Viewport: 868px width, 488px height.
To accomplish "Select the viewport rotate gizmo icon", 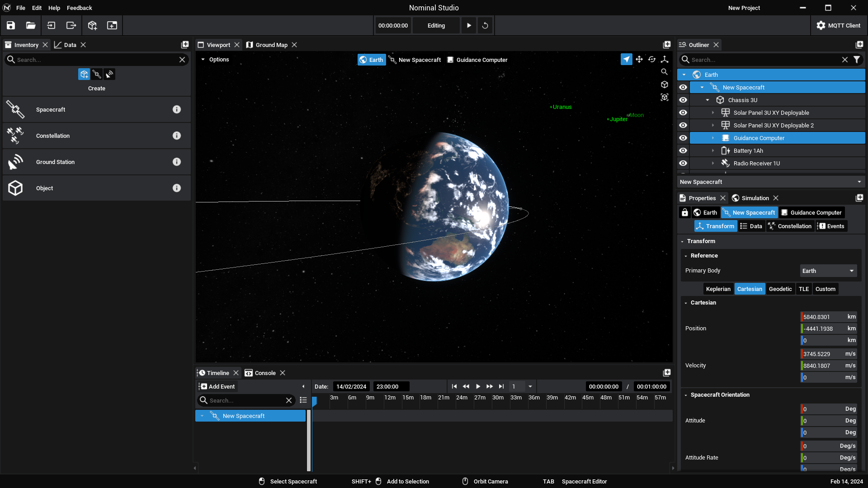I will point(652,59).
